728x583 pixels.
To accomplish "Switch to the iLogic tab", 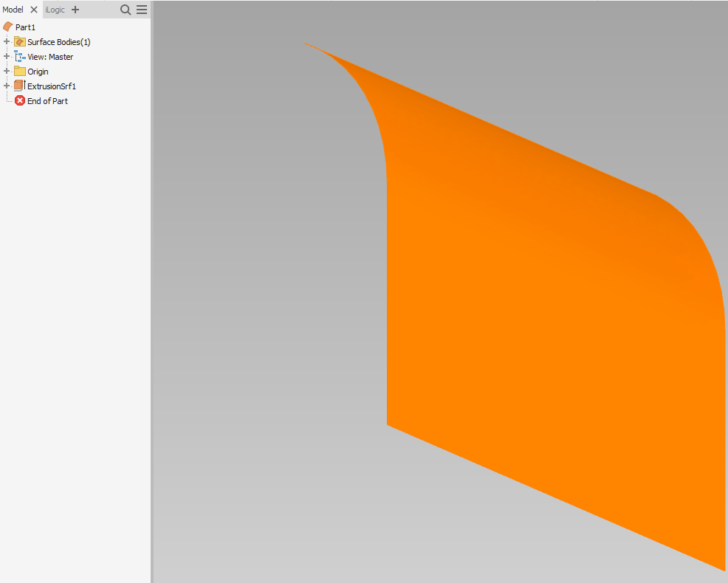I will [x=55, y=10].
